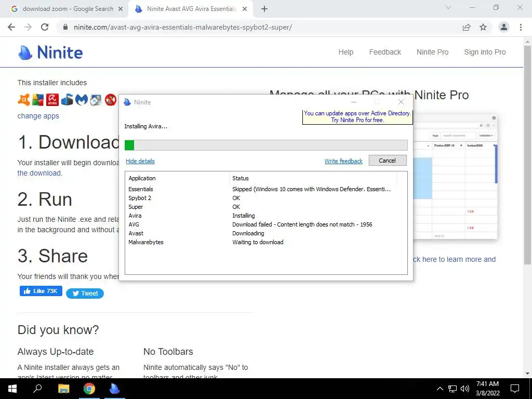Image resolution: width=532 pixels, height=399 pixels.
Task: Click the blue Malwarebytes icon
Action: click(x=82, y=100)
